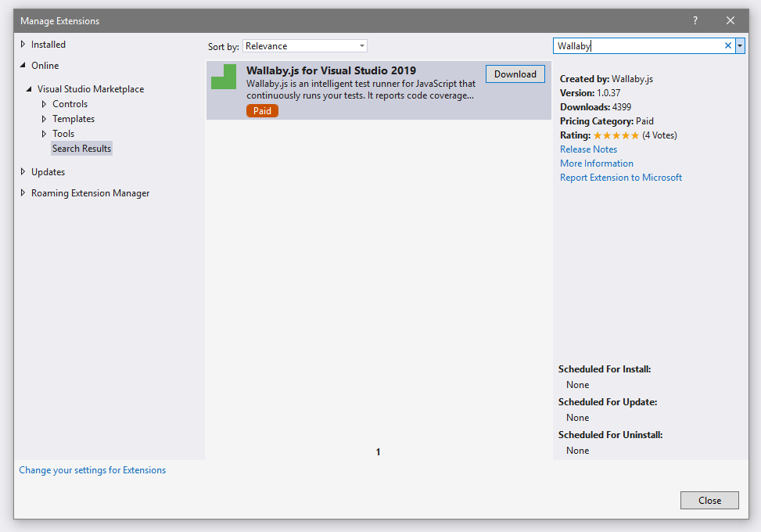Click the Created by Wallaby.js text
This screenshot has height=532, width=761.
607,79
